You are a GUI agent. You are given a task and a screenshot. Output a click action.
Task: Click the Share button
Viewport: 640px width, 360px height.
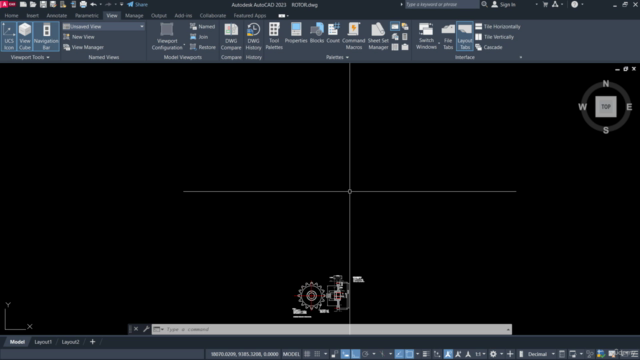(x=138, y=4)
